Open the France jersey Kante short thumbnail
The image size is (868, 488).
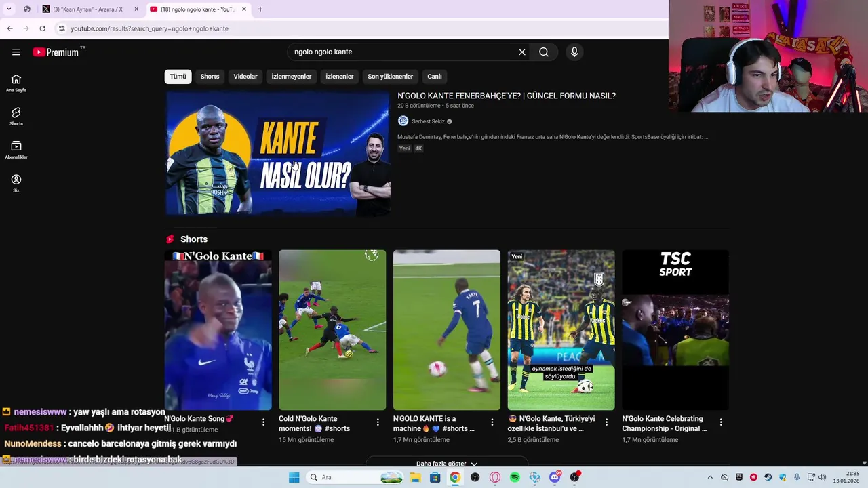(x=218, y=330)
